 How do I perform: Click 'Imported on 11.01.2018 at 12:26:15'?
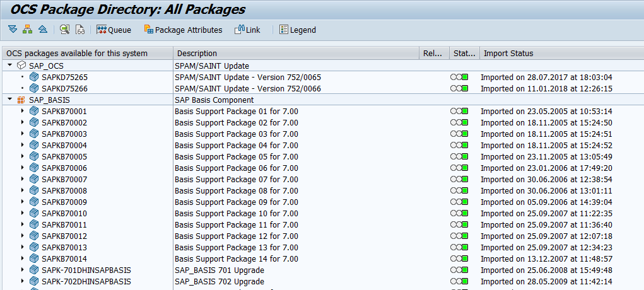(x=547, y=89)
